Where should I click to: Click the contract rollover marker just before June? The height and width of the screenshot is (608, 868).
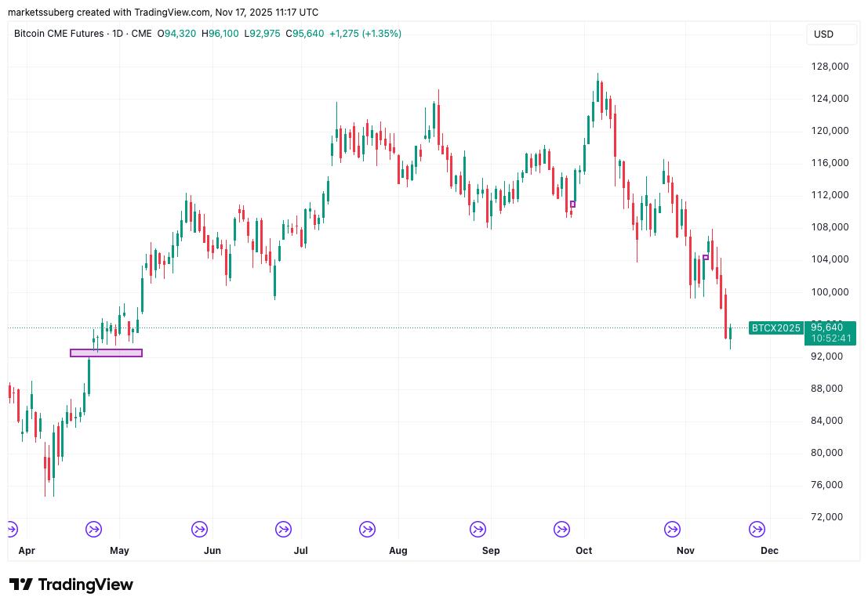tap(199, 530)
